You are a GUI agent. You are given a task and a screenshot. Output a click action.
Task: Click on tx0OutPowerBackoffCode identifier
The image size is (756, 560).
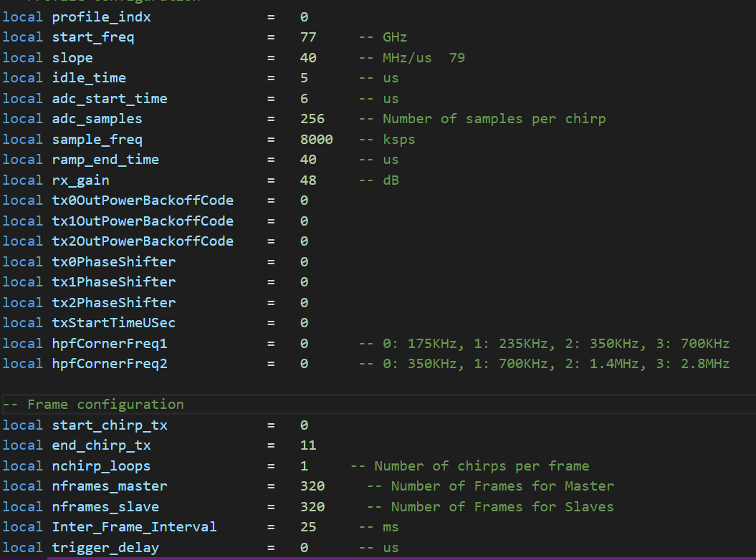coord(143,201)
